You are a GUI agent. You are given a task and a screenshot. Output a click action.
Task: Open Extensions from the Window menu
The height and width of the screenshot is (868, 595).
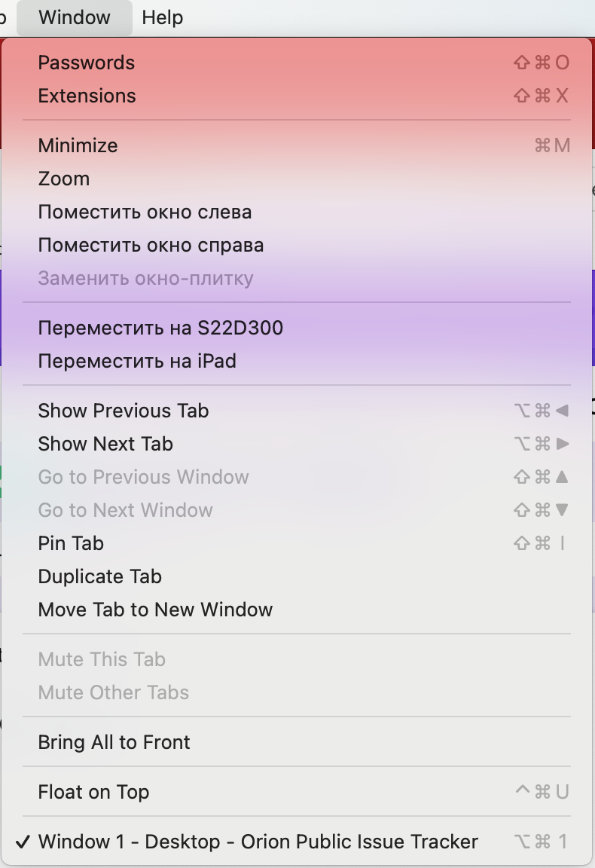pyautogui.click(x=87, y=96)
